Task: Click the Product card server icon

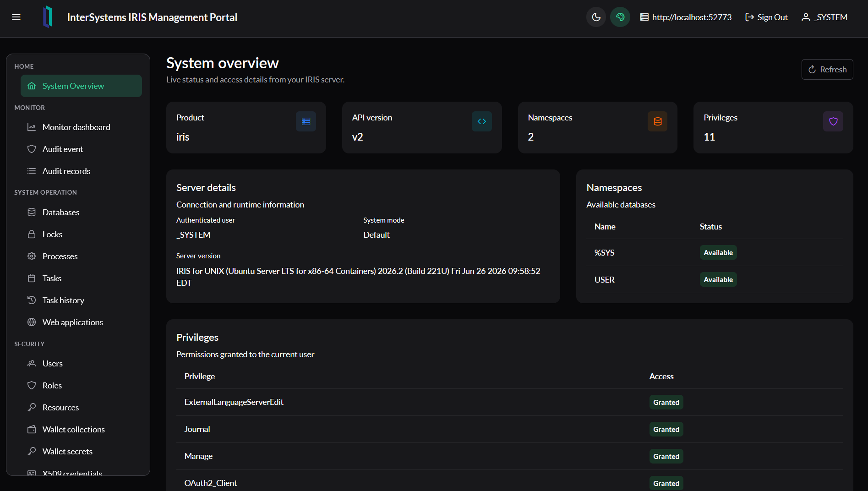Action: click(306, 121)
